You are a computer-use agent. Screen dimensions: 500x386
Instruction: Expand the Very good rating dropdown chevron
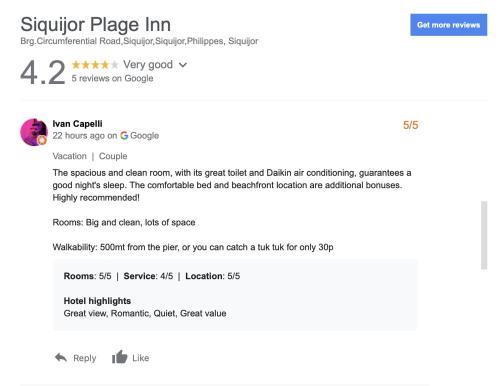(x=183, y=65)
